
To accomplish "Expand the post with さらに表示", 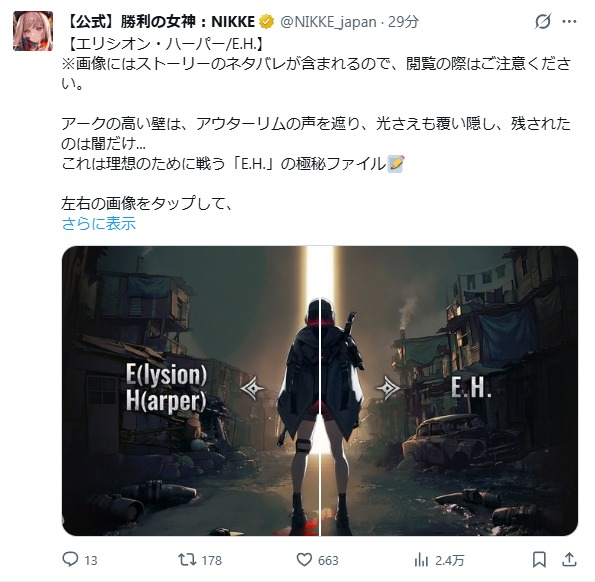I will (x=99, y=223).
